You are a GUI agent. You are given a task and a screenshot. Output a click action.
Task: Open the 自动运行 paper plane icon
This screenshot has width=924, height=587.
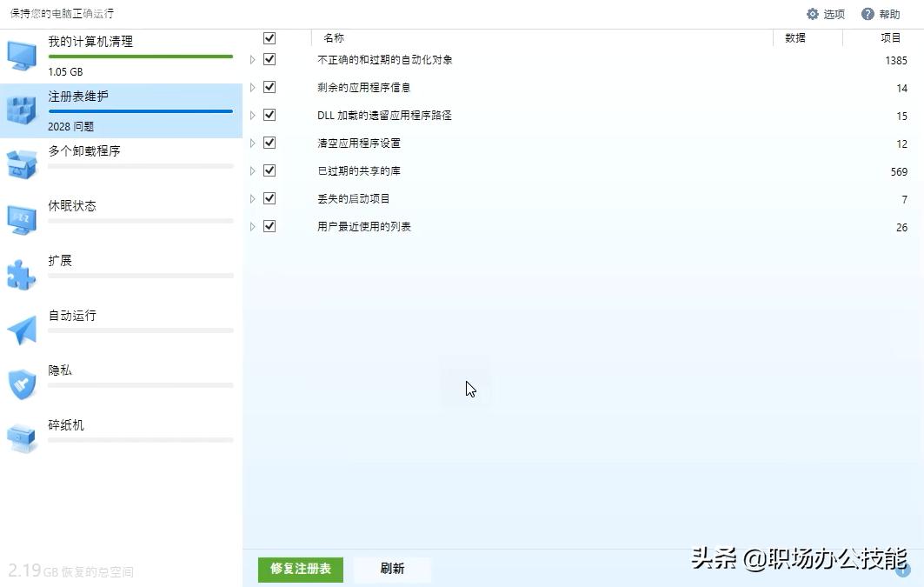[21, 328]
